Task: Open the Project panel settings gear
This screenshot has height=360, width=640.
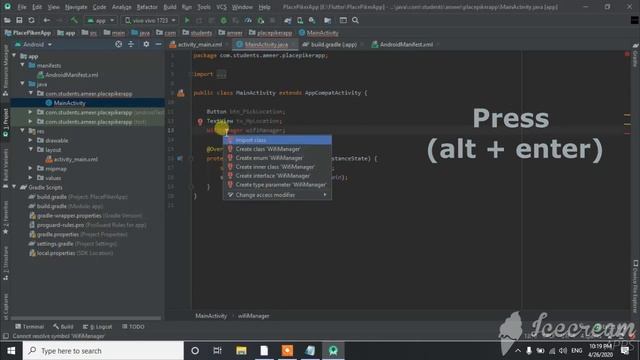Action: point(146,44)
